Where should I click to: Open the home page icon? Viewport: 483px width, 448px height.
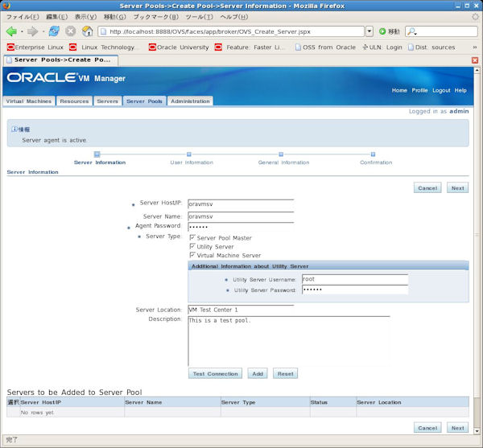click(87, 31)
